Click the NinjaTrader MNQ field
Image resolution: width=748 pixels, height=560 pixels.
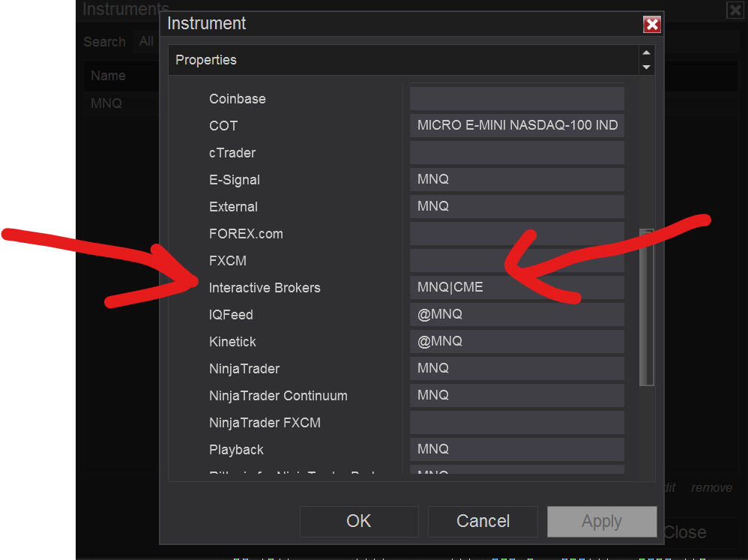click(x=516, y=368)
